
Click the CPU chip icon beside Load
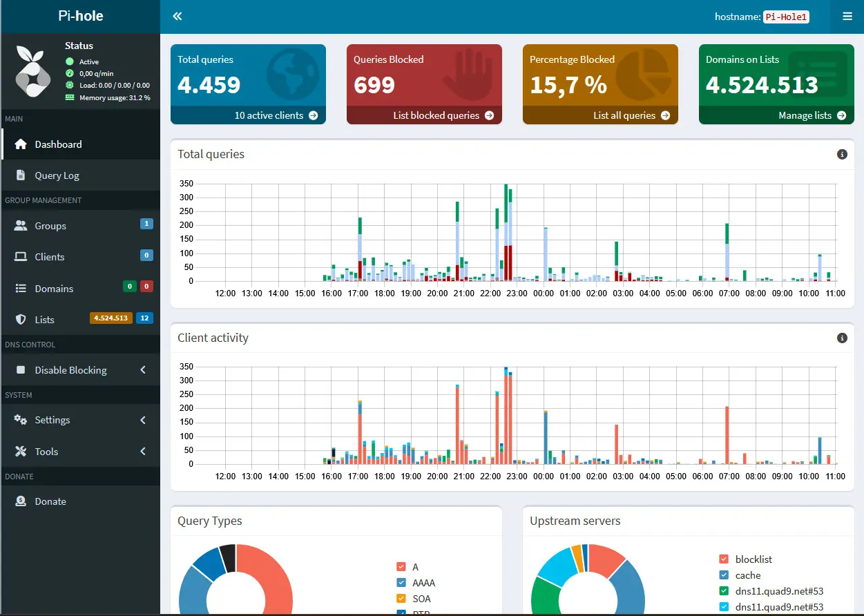(x=70, y=85)
